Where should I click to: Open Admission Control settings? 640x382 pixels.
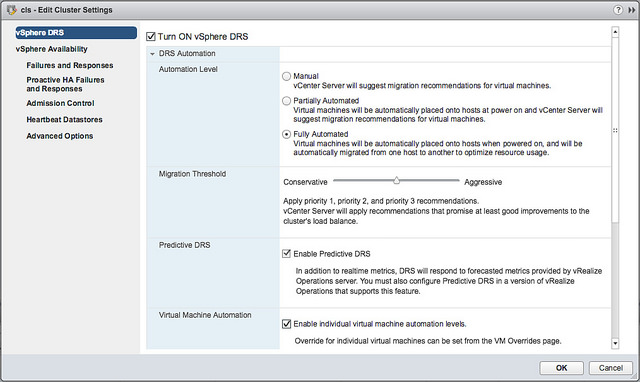point(60,103)
